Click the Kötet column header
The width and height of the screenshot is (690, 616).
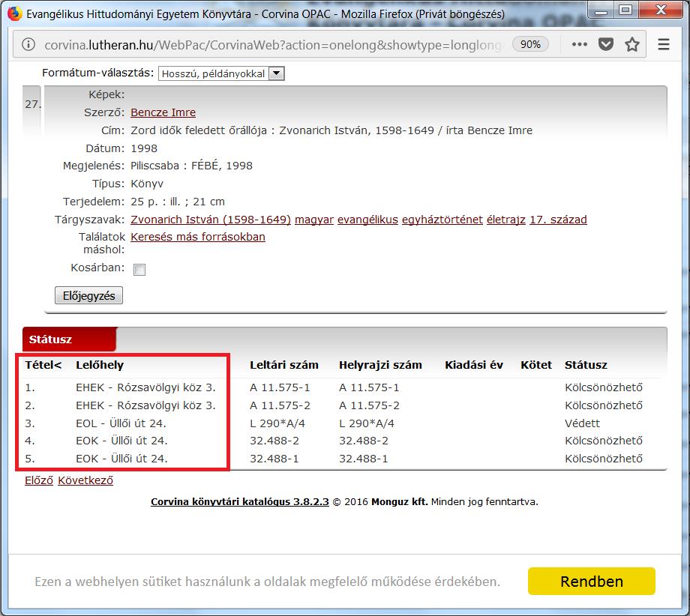[536, 365]
